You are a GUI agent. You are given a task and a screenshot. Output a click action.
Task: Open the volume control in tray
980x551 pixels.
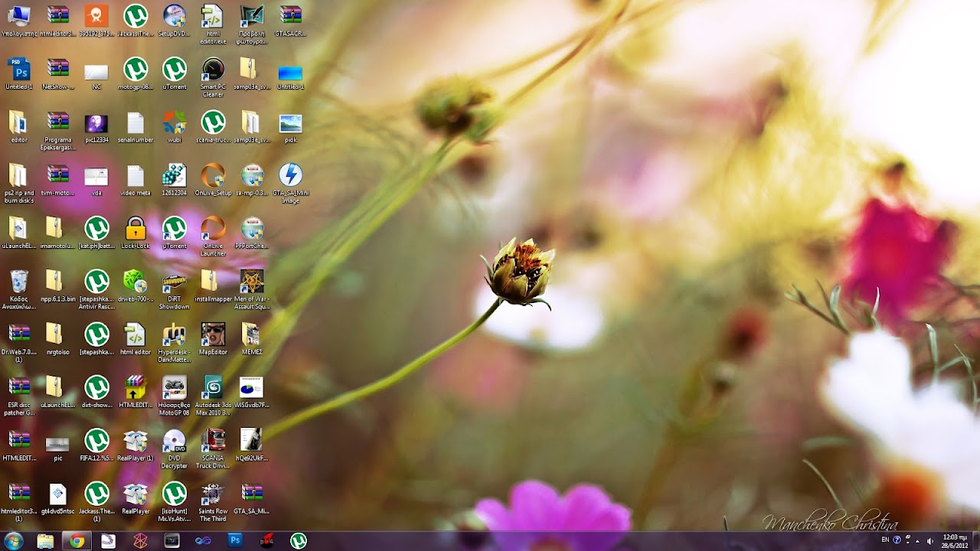(x=931, y=540)
